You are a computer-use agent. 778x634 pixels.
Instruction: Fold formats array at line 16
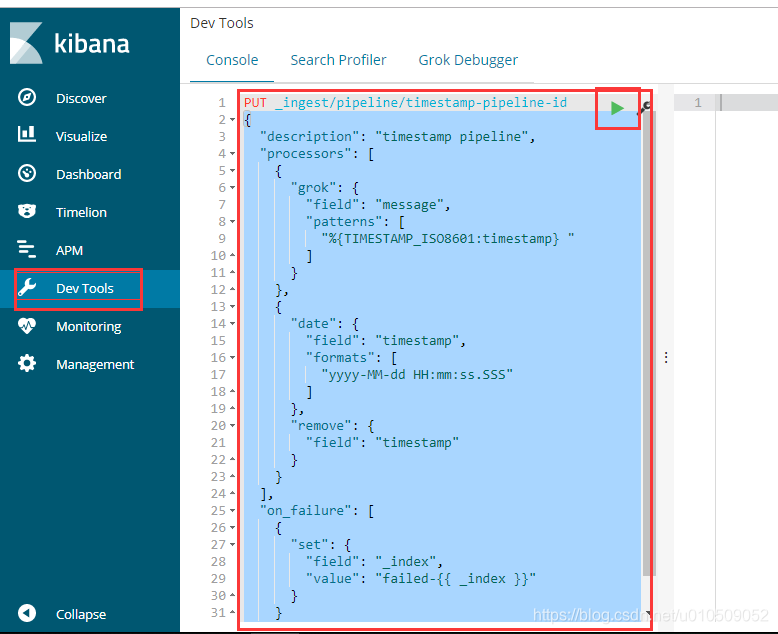click(232, 358)
